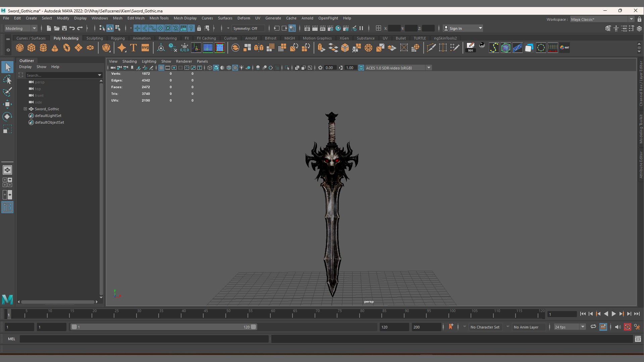Create a polygon torus from the shelf
Screen dimensions: 644x362
[67, 48]
